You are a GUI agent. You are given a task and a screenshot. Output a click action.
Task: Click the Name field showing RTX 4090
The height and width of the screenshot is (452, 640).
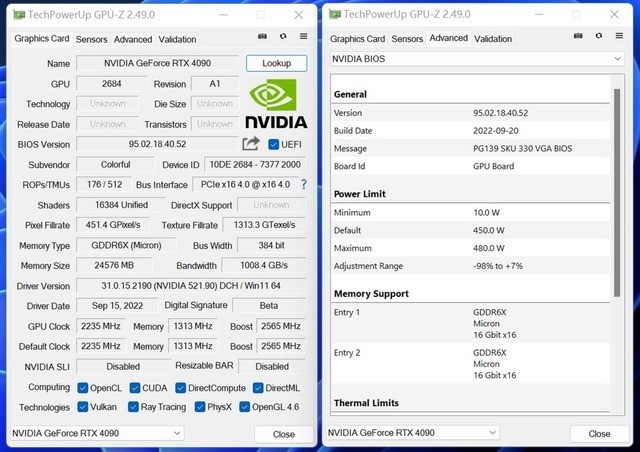coord(157,63)
